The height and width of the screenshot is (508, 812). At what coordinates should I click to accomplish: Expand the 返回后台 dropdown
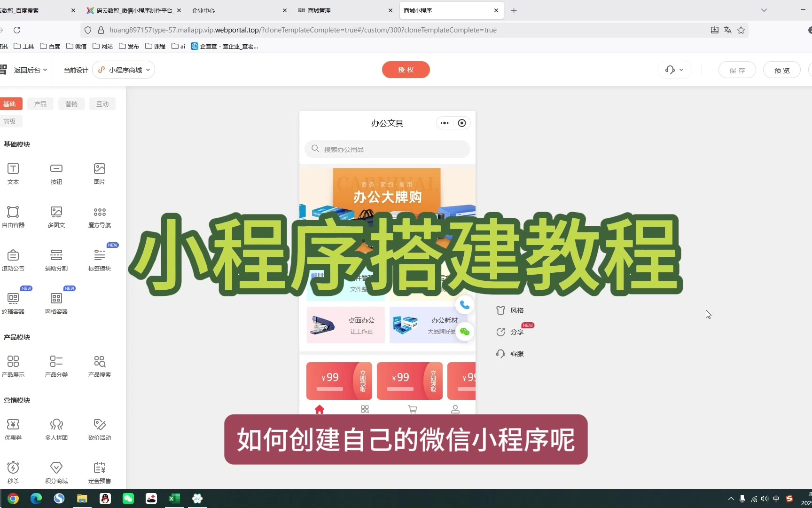[31, 70]
